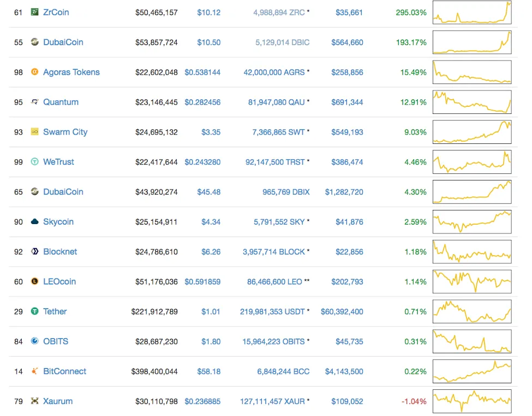Open the OBITS name link
The image size is (532, 416).
click(x=56, y=341)
